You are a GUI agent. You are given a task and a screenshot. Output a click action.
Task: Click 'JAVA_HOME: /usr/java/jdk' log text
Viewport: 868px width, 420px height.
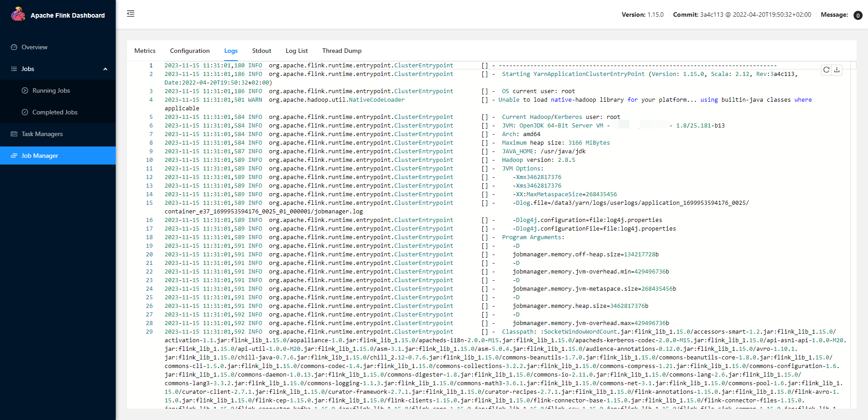[x=544, y=151]
